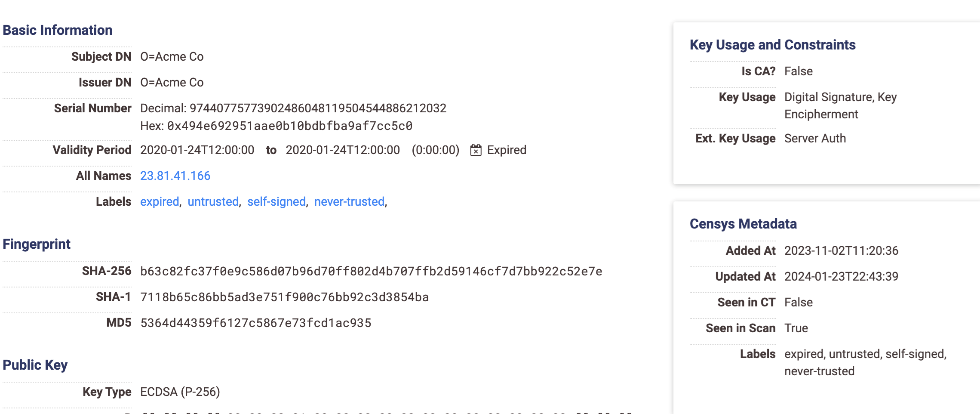Click the decimal serial number value
980x414 pixels.
point(318,108)
